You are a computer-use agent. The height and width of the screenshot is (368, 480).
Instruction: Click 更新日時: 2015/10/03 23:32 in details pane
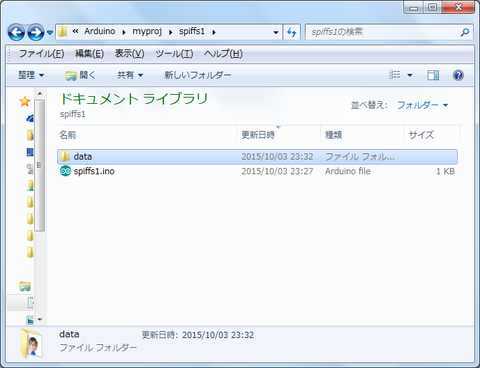(x=198, y=335)
